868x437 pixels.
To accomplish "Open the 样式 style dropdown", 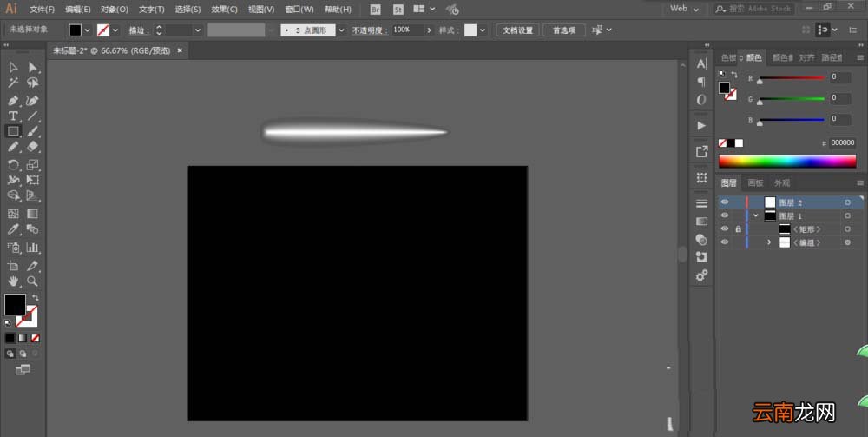I will point(483,30).
